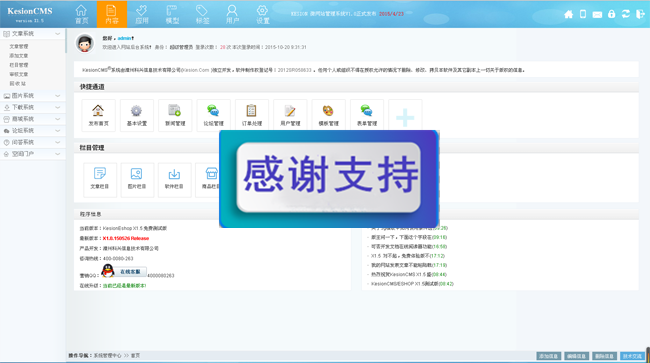This screenshot has width=650, height=363.
Task: Click the KesionCMS logo
Action: [30, 14]
